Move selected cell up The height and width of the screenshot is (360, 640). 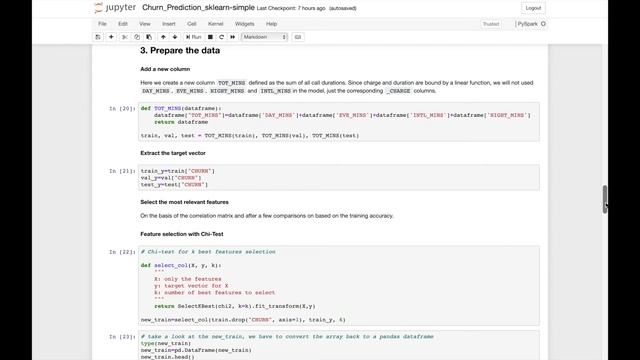pyautogui.click(x=163, y=37)
